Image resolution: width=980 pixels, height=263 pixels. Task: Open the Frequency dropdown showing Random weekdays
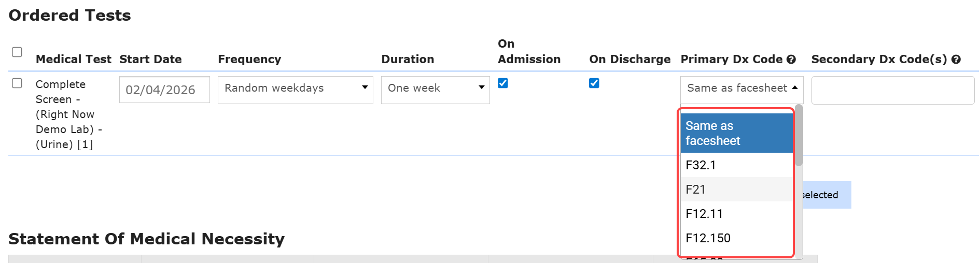click(x=295, y=90)
